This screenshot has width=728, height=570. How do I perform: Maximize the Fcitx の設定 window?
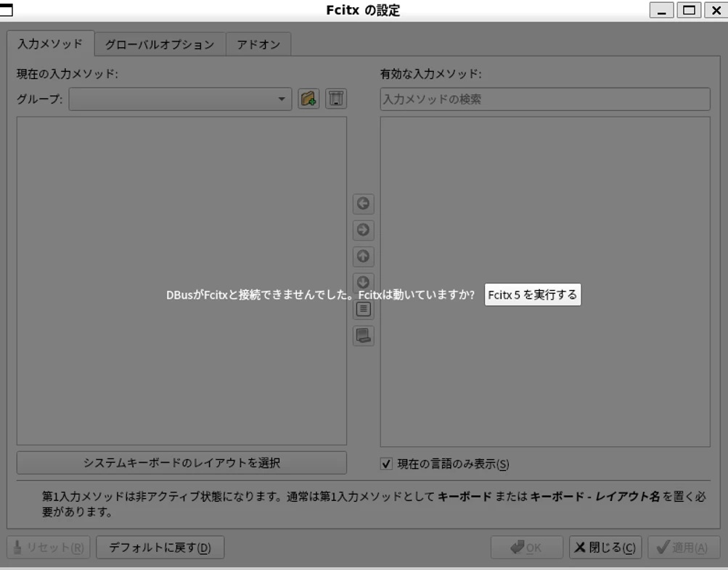[689, 10]
